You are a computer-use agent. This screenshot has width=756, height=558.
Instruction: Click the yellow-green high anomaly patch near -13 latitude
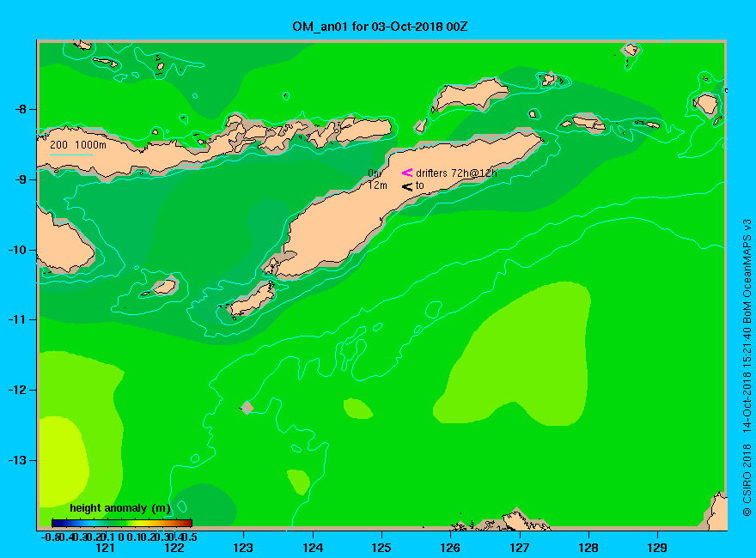click(63, 462)
